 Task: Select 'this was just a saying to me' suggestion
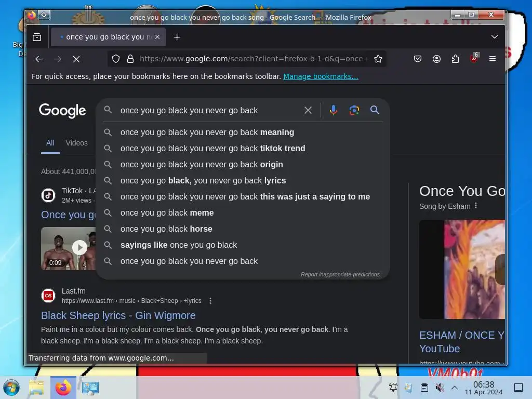click(x=243, y=197)
